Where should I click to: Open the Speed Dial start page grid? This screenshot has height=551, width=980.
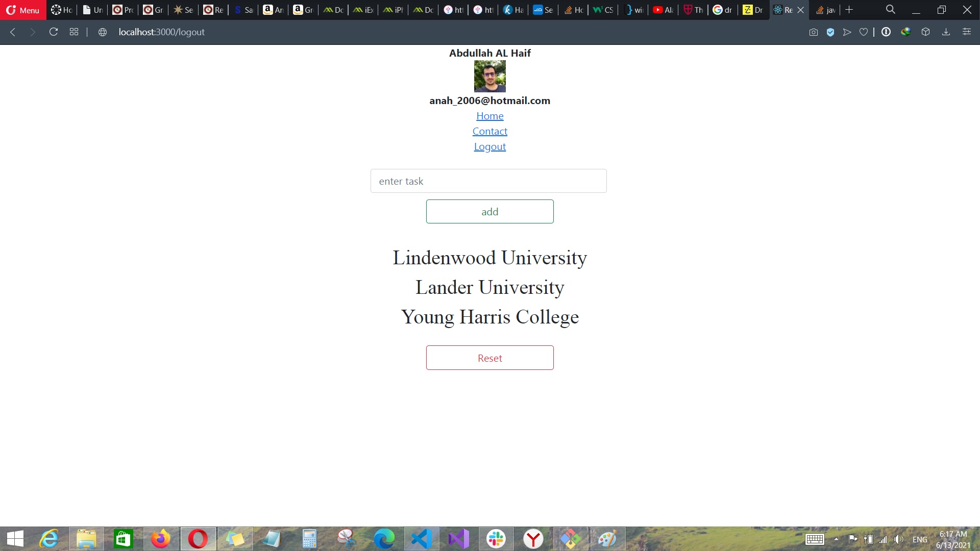pyautogui.click(x=74, y=32)
